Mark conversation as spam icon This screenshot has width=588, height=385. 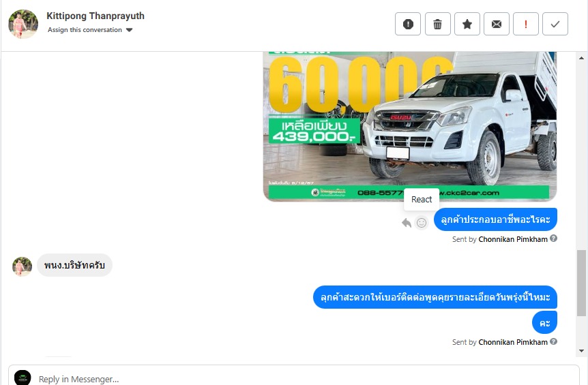tap(408, 24)
